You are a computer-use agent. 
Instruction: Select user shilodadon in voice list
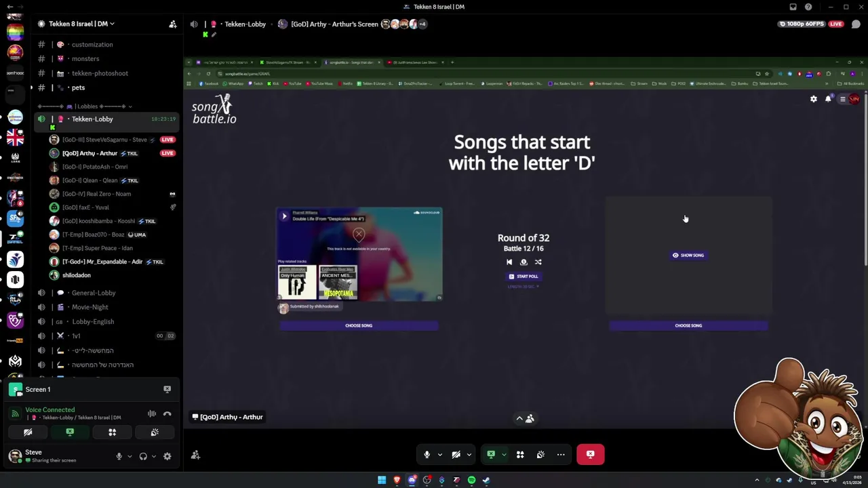click(76, 275)
